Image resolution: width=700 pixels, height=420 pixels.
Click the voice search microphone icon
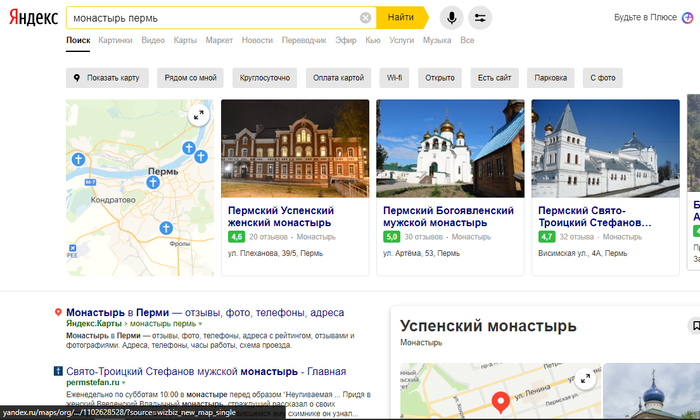click(x=451, y=17)
